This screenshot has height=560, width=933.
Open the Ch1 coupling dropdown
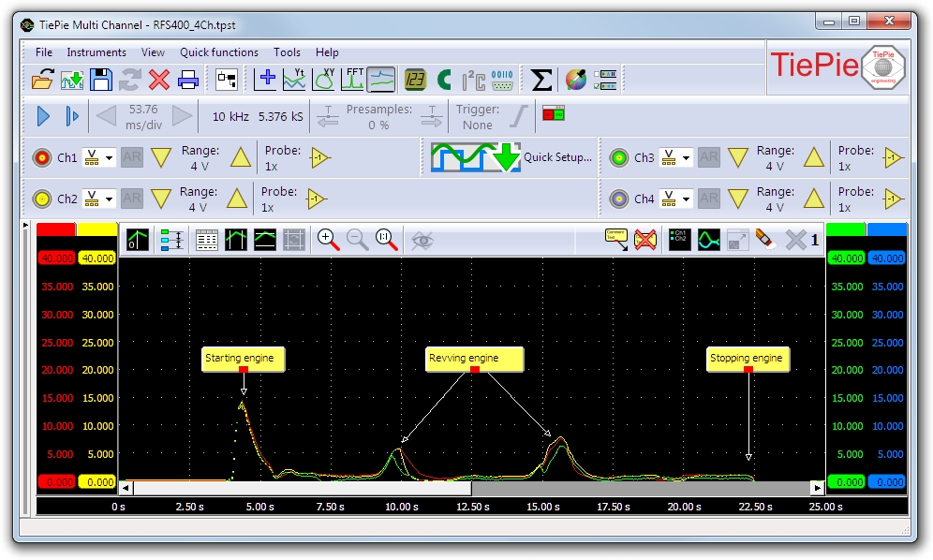click(x=109, y=158)
